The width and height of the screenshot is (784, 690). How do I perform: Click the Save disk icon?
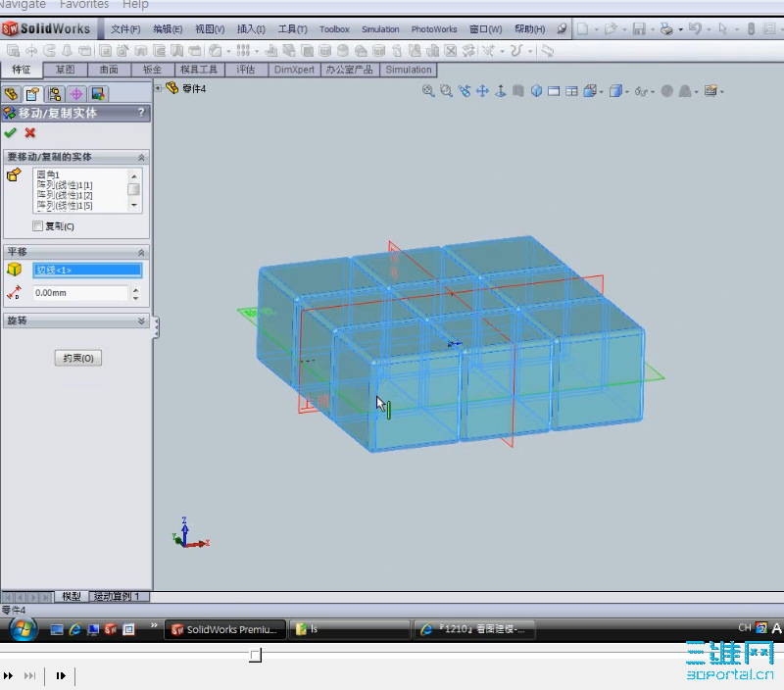pos(639,29)
